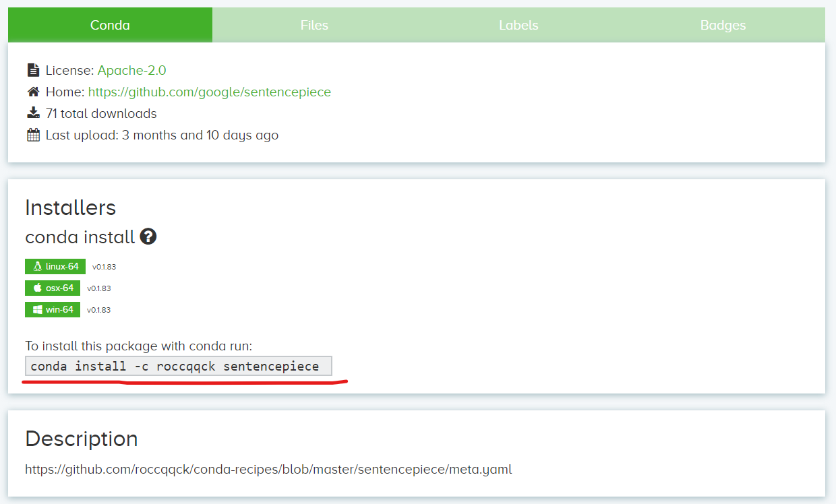This screenshot has width=836, height=504.
Task: Open the Apache-2.0 license link
Action: pyautogui.click(x=131, y=69)
